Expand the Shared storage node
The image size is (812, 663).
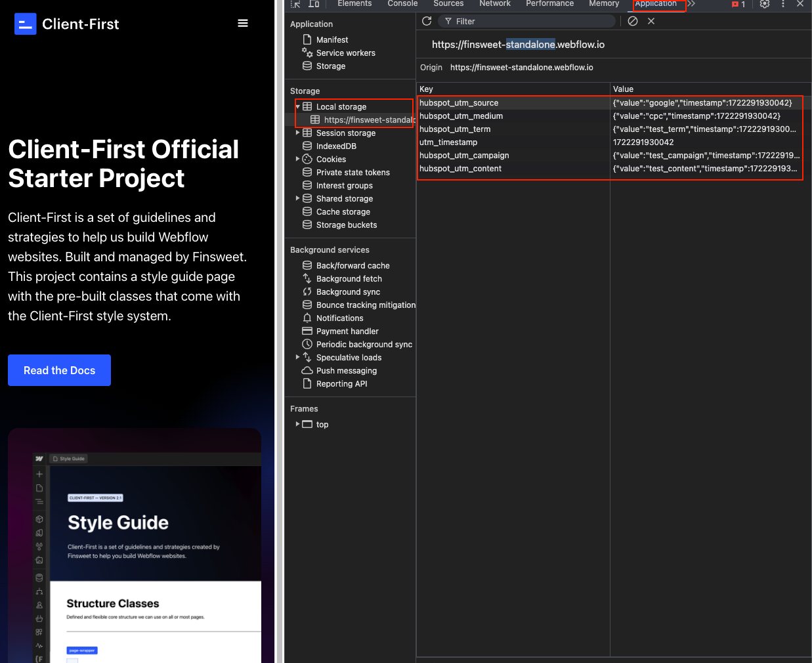pyautogui.click(x=298, y=198)
